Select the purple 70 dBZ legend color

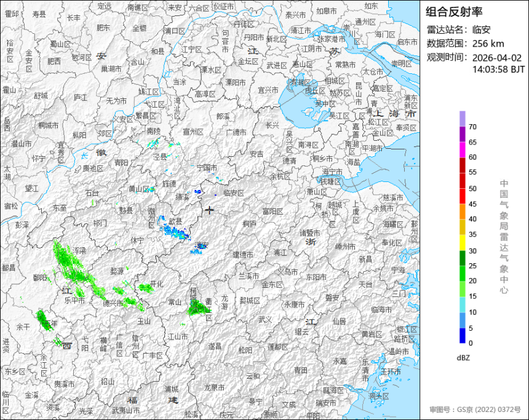pyautogui.click(x=462, y=119)
